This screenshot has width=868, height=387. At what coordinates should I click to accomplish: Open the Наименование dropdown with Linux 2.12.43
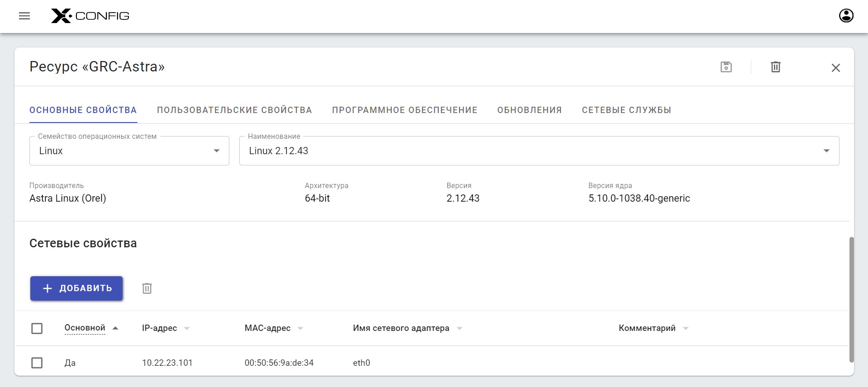[x=826, y=151]
